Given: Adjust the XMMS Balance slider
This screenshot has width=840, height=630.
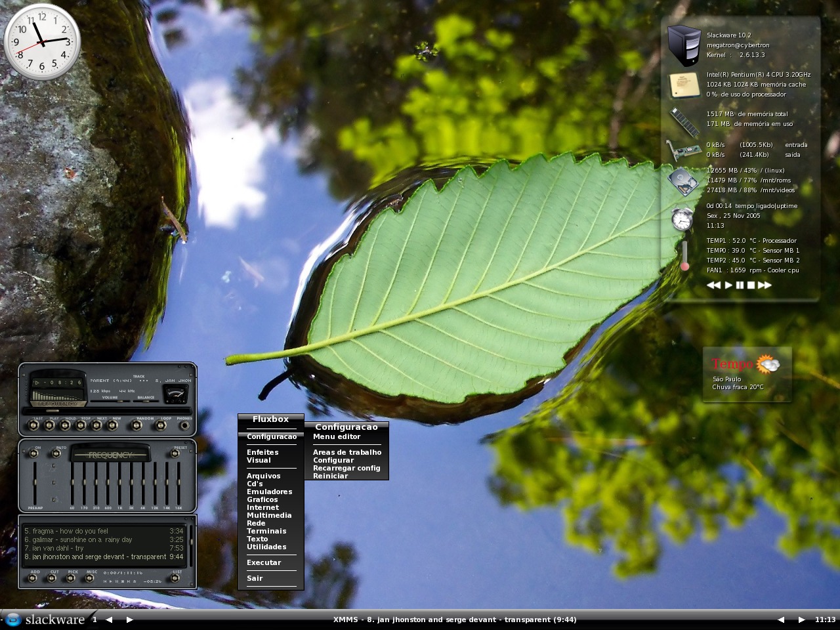Looking at the screenshot, I should click(146, 401).
